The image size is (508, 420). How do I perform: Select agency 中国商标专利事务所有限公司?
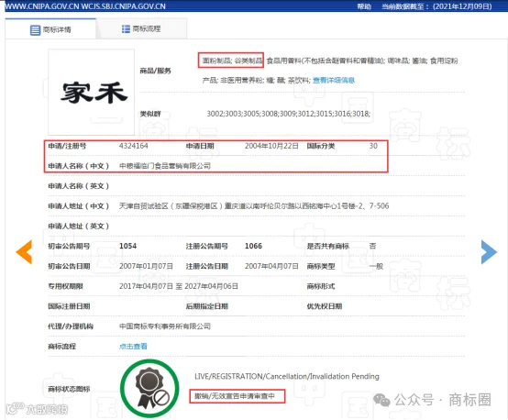pos(165,326)
